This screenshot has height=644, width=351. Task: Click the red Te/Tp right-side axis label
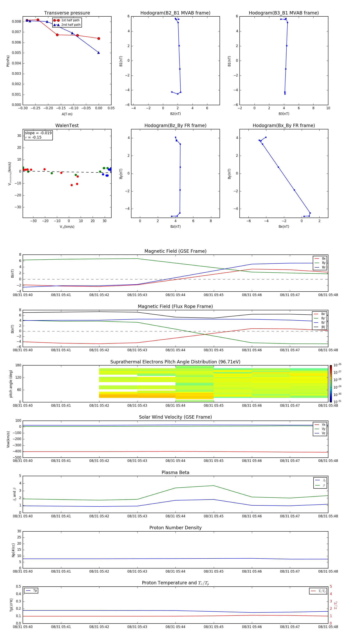click(x=336, y=605)
